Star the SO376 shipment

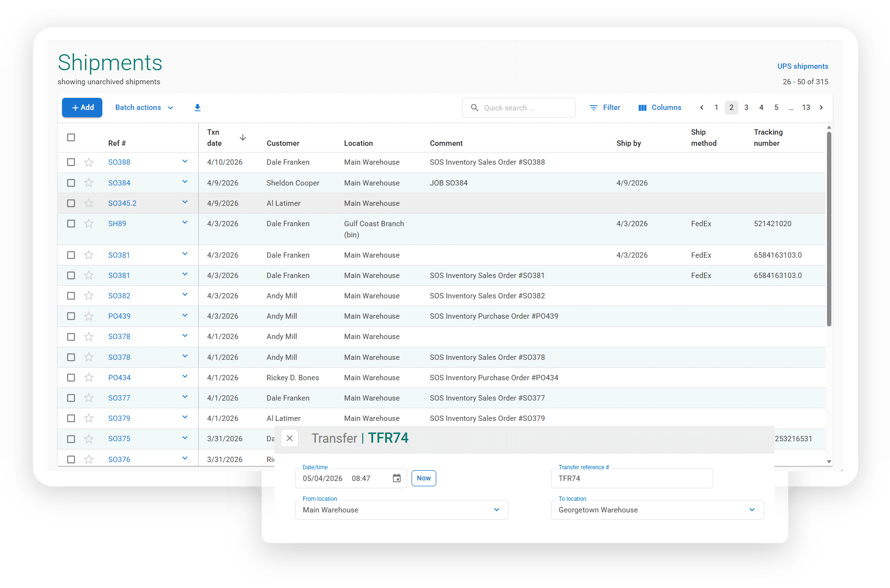(x=89, y=460)
